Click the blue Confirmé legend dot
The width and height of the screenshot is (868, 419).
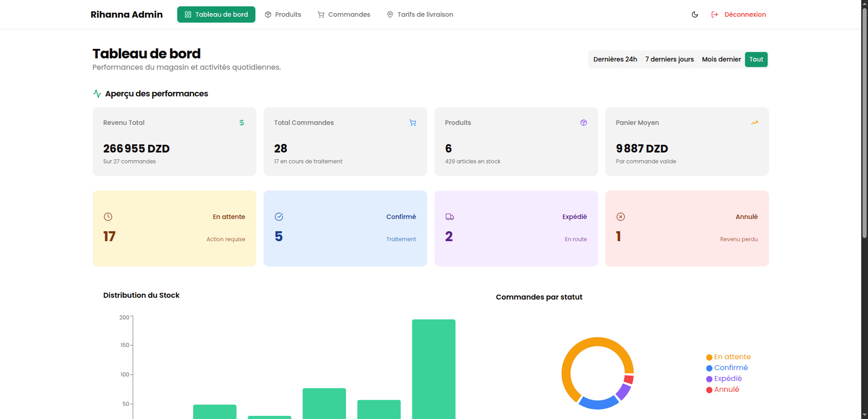709,368
